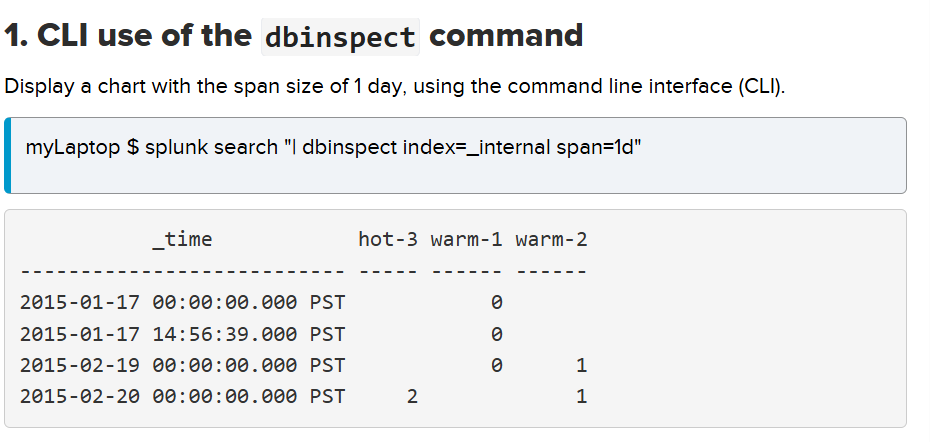Click the 2015-02-19 00:00:00.000 PST timestamp
Viewport: 937px width, 442px height.
coord(182,365)
